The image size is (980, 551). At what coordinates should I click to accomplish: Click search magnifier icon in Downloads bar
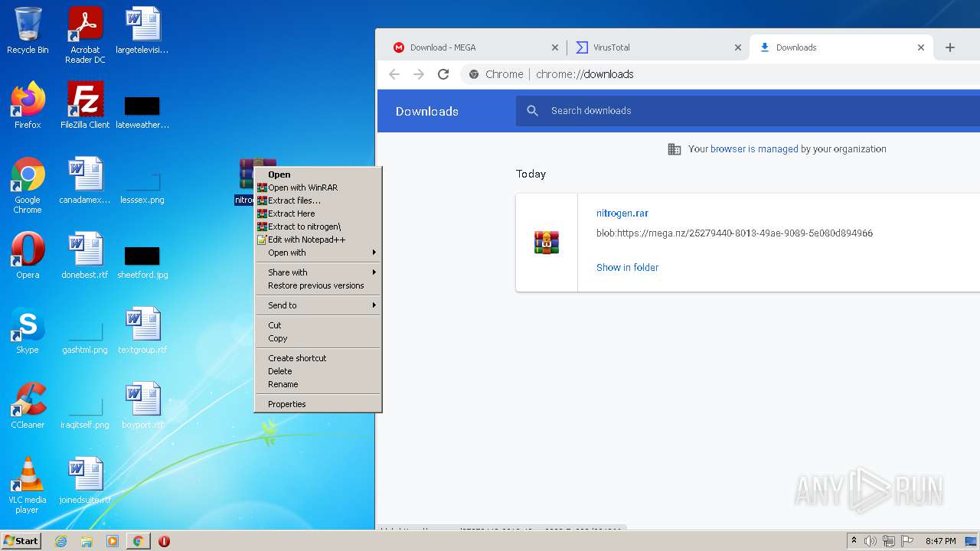[533, 111]
